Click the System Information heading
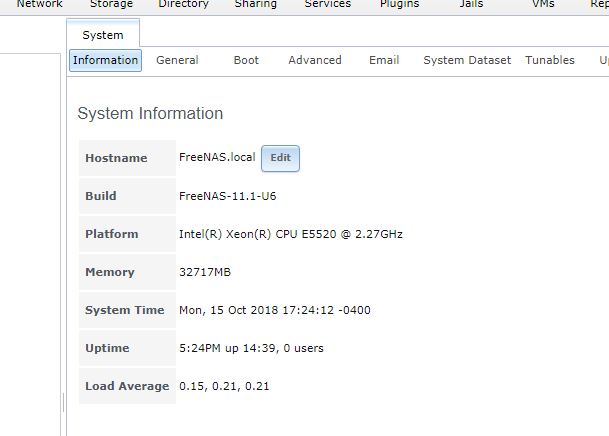The image size is (609, 436). tap(150, 114)
